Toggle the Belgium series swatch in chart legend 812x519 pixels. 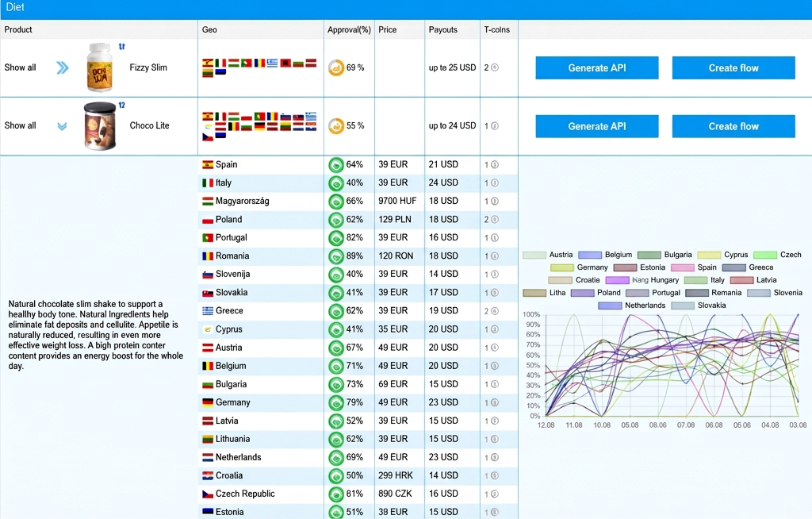pyautogui.click(x=590, y=255)
